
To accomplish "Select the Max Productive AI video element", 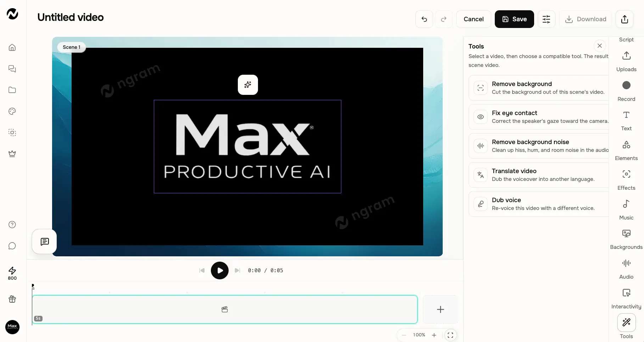I will (x=247, y=147).
